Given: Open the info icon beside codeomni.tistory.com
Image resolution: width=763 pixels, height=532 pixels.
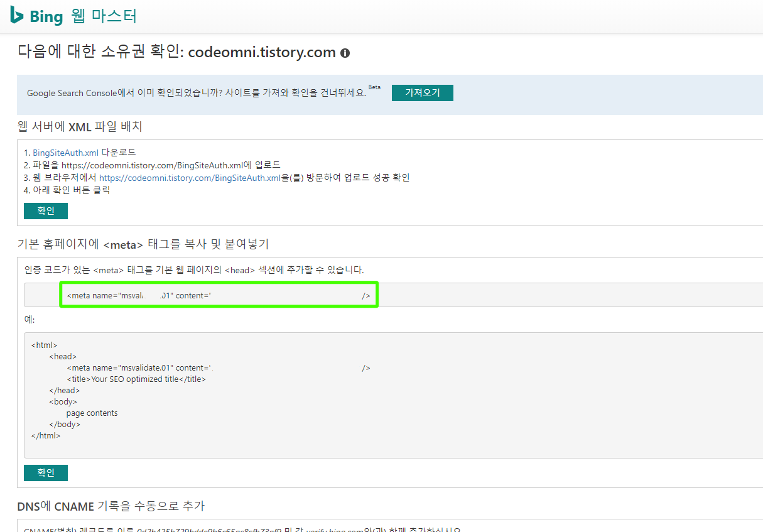Looking at the screenshot, I should pyautogui.click(x=345, y=53).
